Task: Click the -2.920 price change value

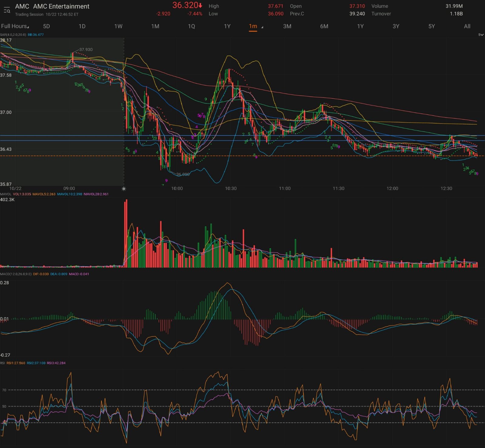Action: tap(163, 14)
